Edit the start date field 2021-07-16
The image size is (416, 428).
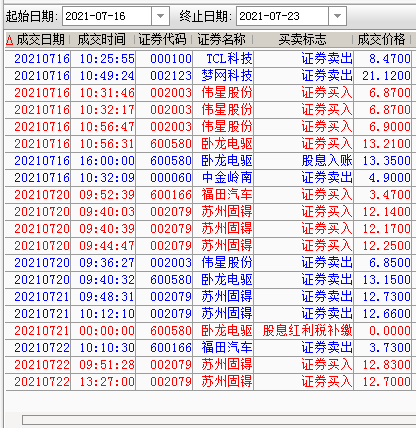coord(107,16)
